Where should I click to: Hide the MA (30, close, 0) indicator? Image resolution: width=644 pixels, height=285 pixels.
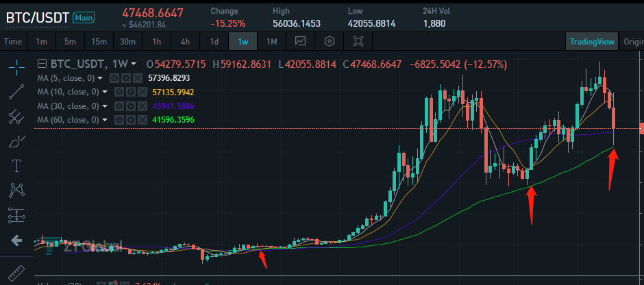119,106
